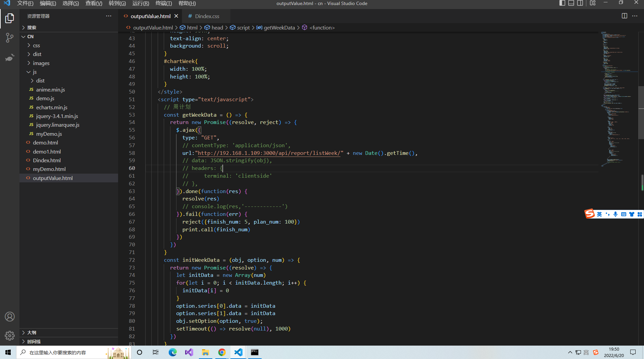Open File Explorer from taskbar
The image size is (644, 359).
pyautogui.click(x=205, y=352)
